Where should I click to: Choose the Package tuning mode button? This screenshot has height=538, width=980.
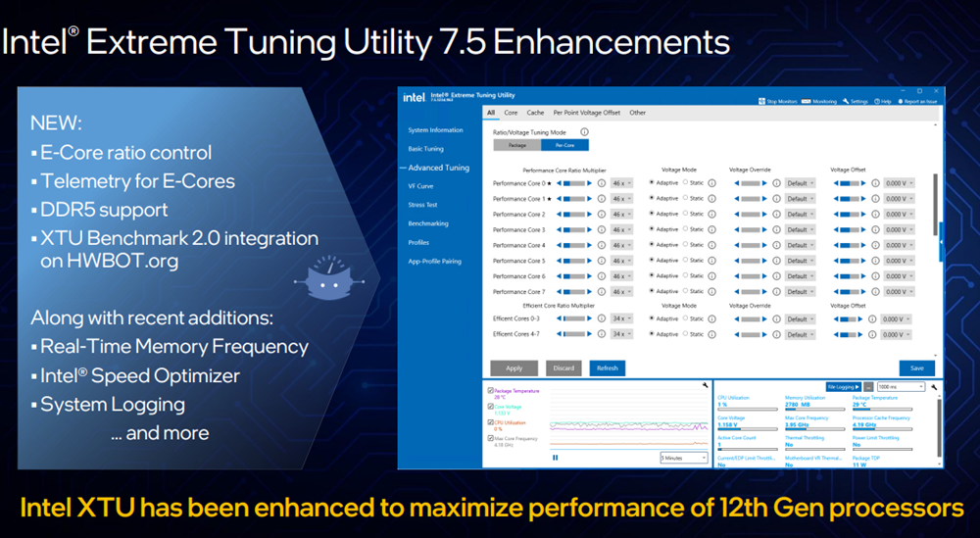[516, 145]
